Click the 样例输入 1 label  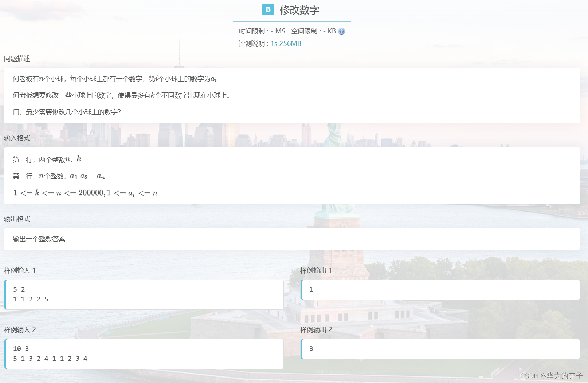coord(19,271)
